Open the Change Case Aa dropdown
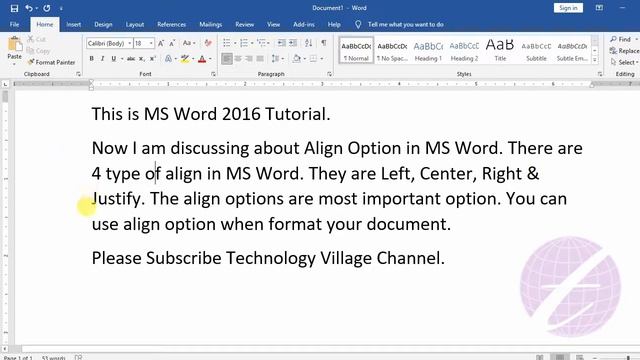This screenshot has height=360, width=640. (x=189, y=43)
